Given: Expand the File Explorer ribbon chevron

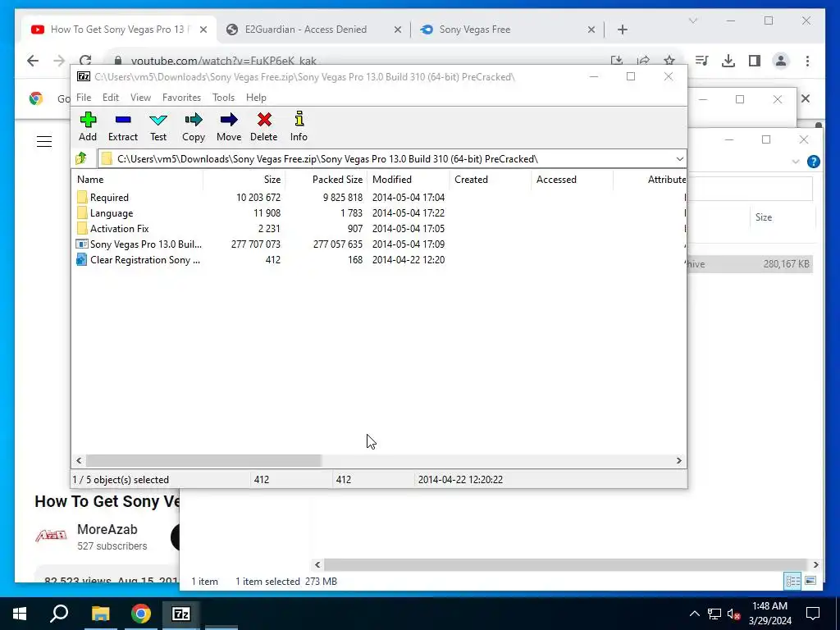Looking at the screenshot, I should [796, 162].
